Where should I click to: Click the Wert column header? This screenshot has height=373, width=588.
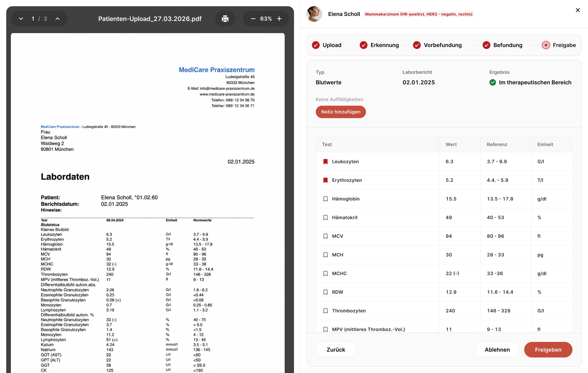(451, 144)
